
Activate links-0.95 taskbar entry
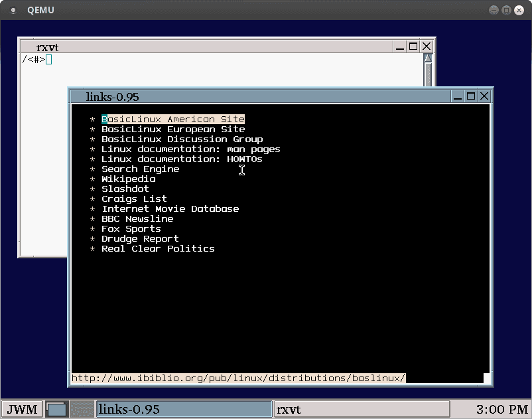tap(184, 409)
